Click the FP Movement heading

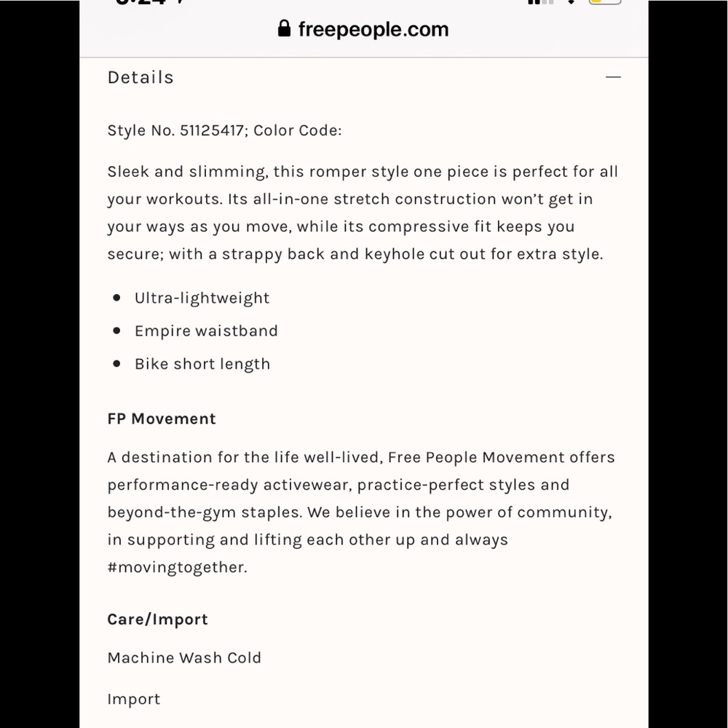coord(162,419)
